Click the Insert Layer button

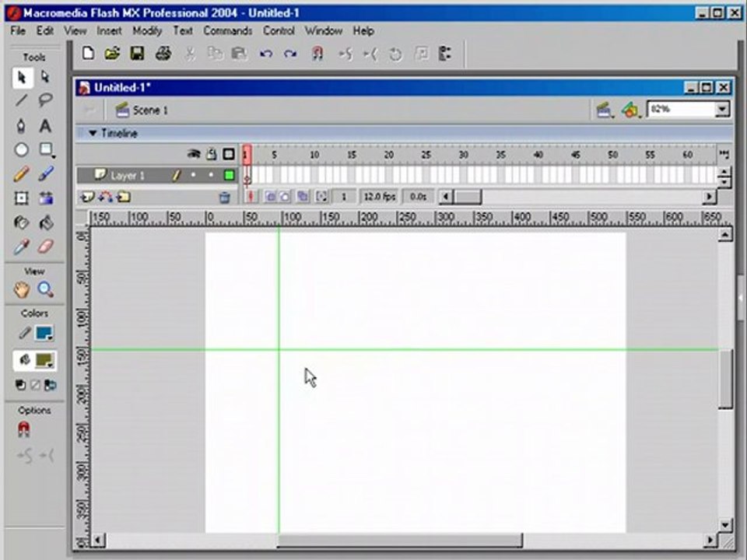[87, 197]
